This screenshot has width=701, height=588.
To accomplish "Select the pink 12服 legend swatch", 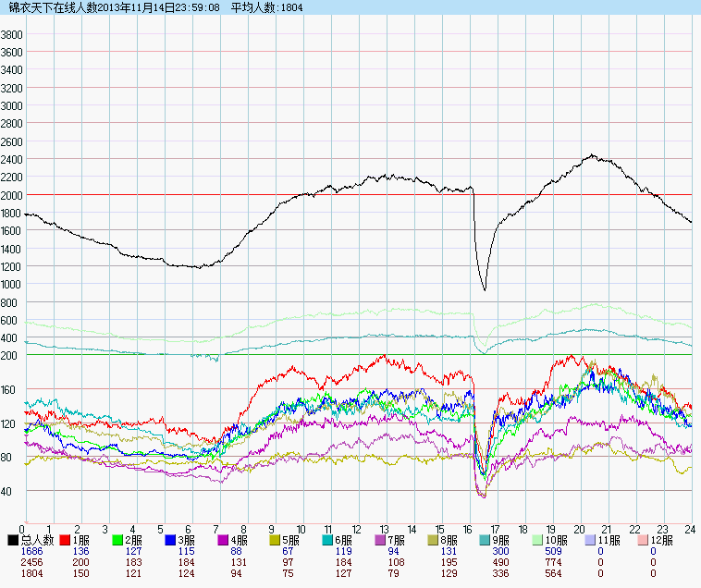I will [644, 539].
